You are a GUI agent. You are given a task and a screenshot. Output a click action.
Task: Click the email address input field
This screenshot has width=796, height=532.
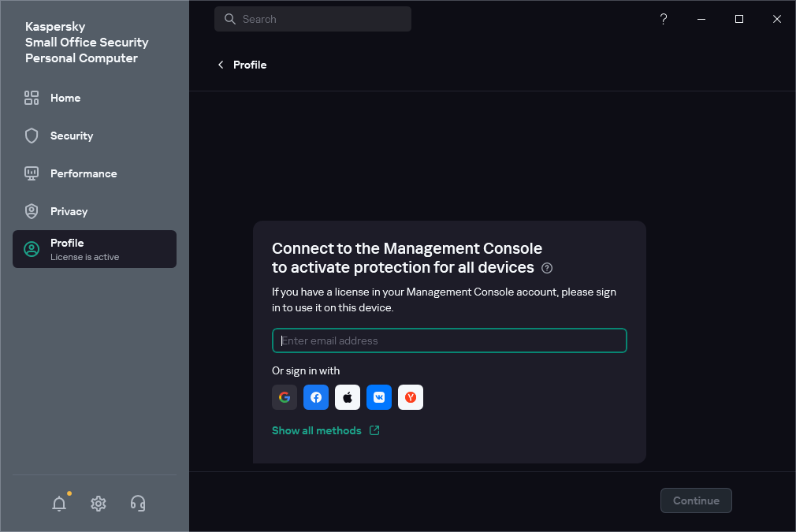[x=449, y=340]
